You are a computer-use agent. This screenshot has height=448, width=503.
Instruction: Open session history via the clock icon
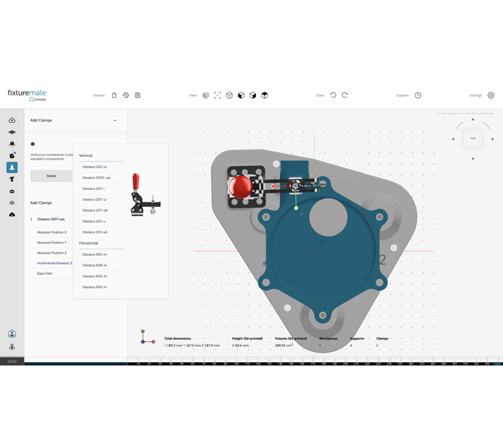tap(125, 96)
